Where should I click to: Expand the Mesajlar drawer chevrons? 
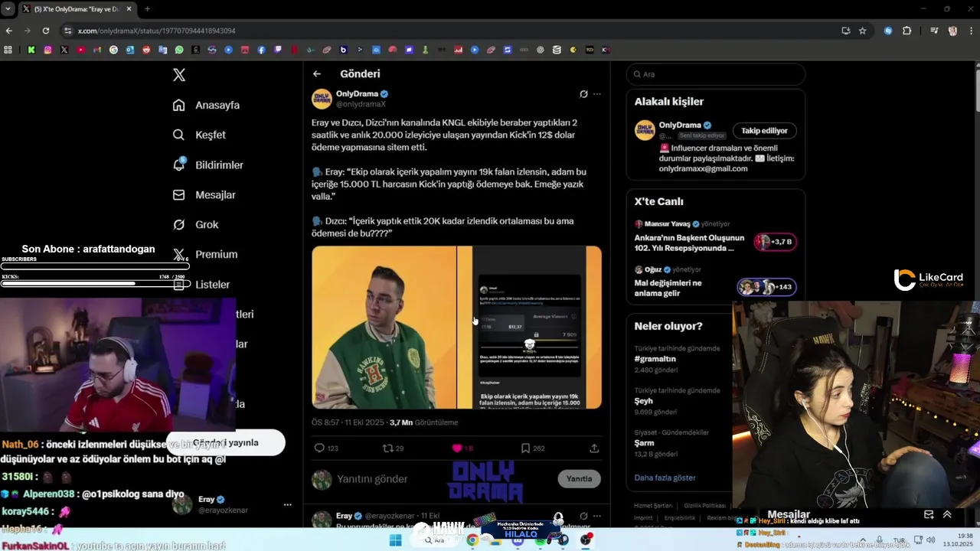[947, 515]
